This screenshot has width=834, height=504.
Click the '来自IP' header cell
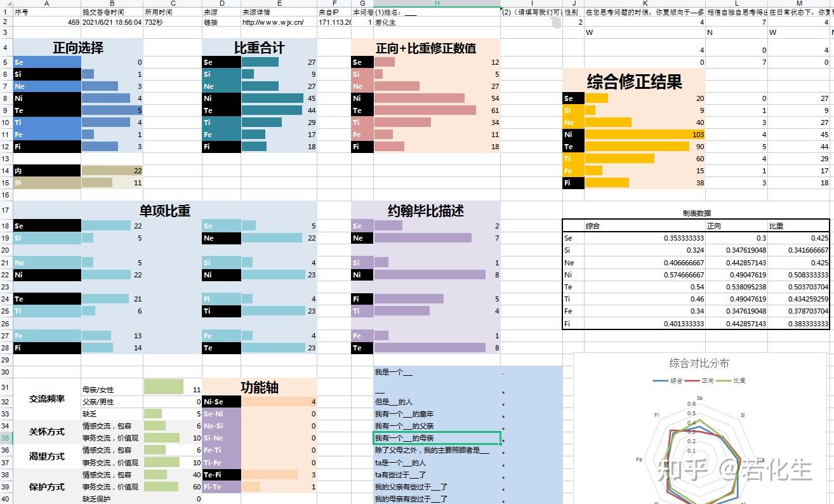[334, 12]
